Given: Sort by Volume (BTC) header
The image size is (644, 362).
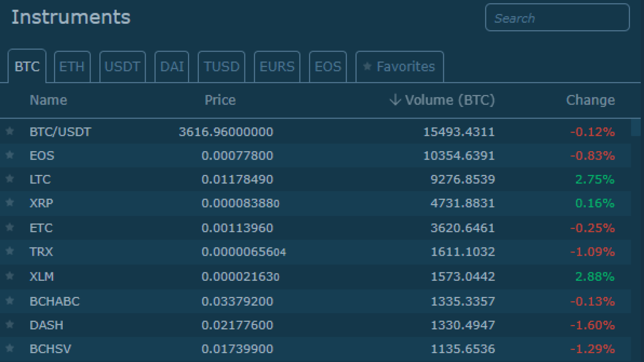Looking at the screenshot, I should click(x=450, y=100).
